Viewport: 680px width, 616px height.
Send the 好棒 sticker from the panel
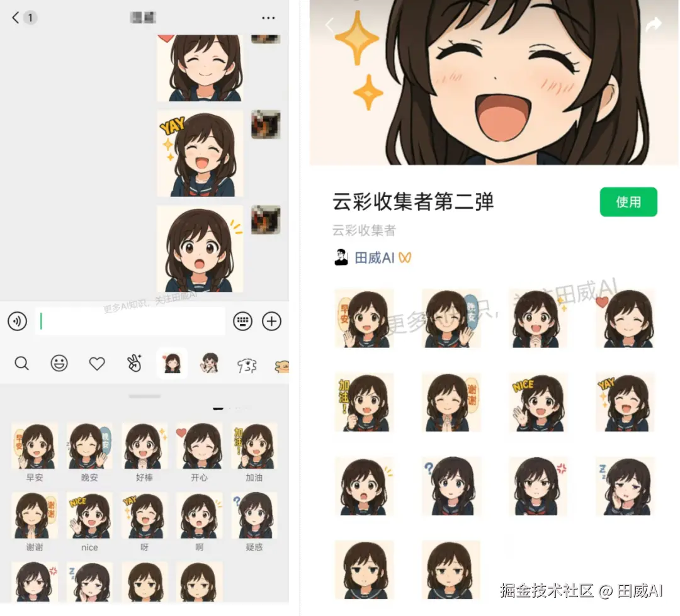point(144,446)
